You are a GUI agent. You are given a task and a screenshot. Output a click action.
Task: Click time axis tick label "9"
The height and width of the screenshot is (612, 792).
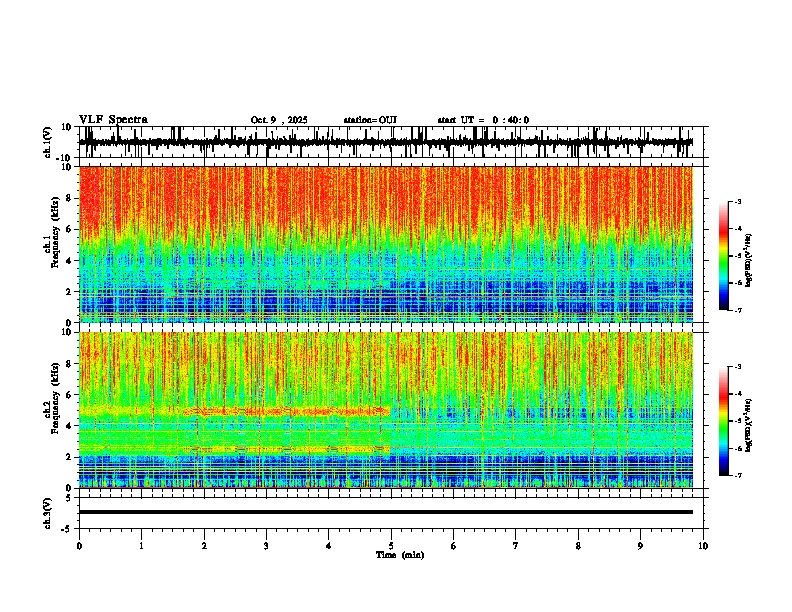click(x=640, y=546)
